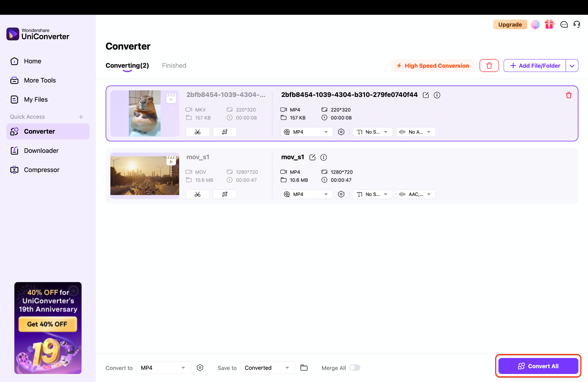Open output settings gear for mov_s1
Viewport: 588px width, 382px height.
tap(341, 194)
